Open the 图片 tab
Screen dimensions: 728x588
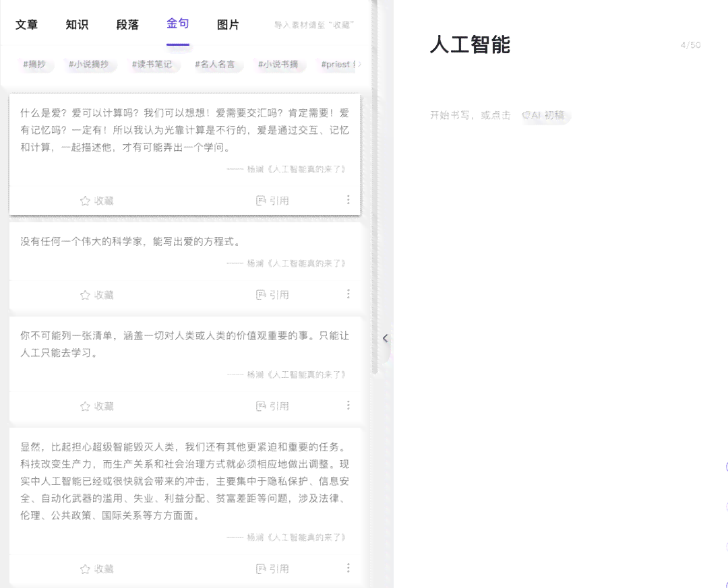click(x=228, y=25)
